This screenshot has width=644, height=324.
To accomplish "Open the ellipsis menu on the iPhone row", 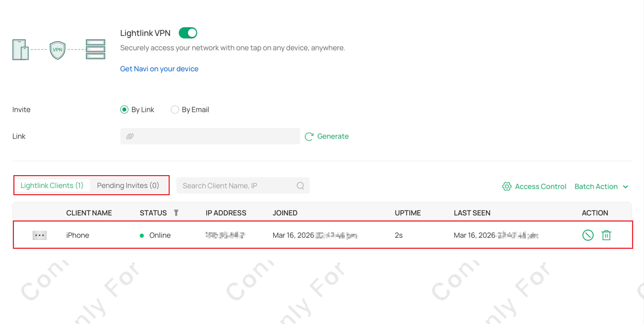I will pyautogui.click(x=40, y=235).
